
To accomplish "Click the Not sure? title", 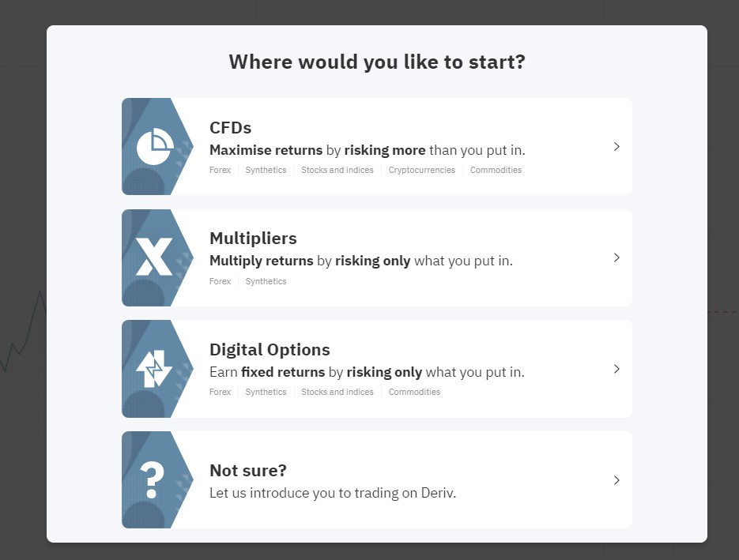I will tap(248, 470).
